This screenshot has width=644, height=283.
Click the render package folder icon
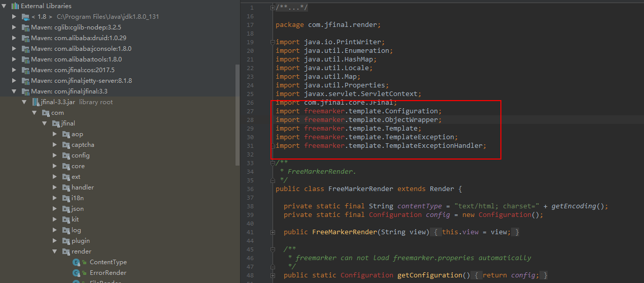click(66, 251)
